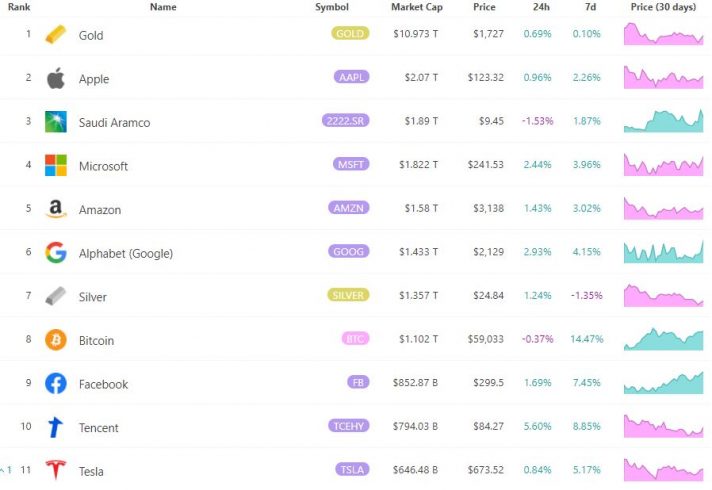Sort by the Name column header

point(163,7)
